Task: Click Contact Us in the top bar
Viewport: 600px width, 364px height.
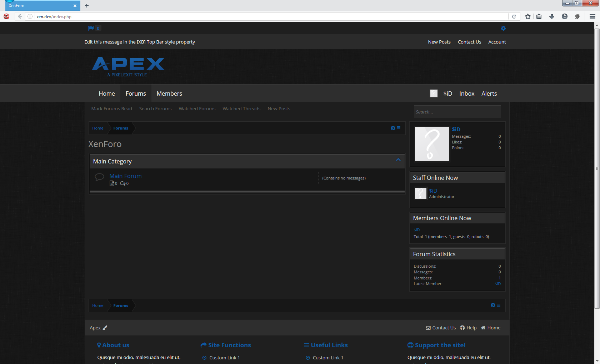Action: (x=469, y=42)
